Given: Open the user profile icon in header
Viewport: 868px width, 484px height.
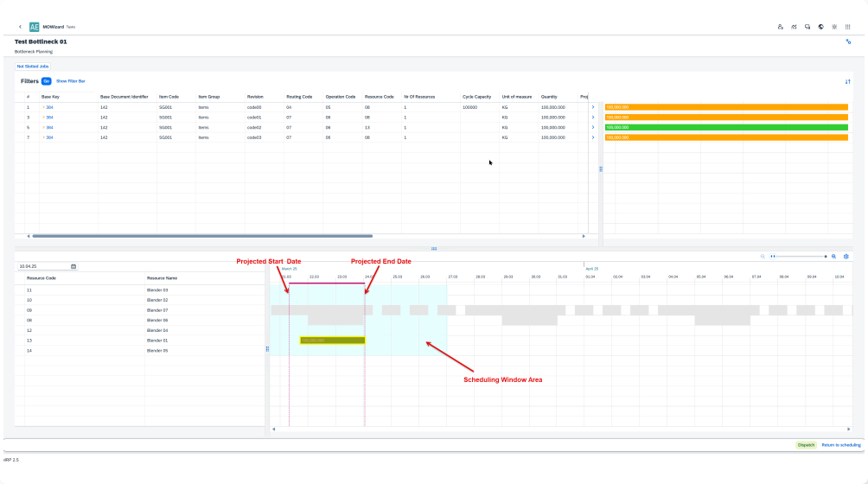Looking at the screenshot, I should click(x=781, y=27).
